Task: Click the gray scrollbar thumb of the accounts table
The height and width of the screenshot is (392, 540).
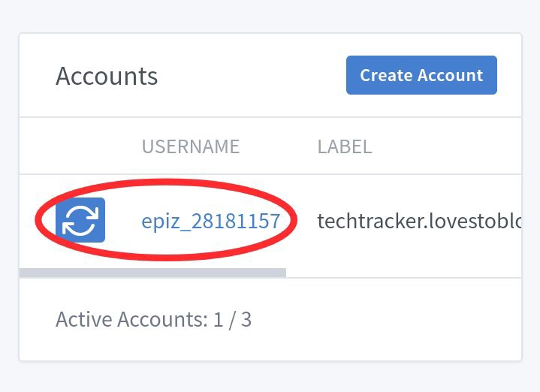Action: click(x=152, y=273)
